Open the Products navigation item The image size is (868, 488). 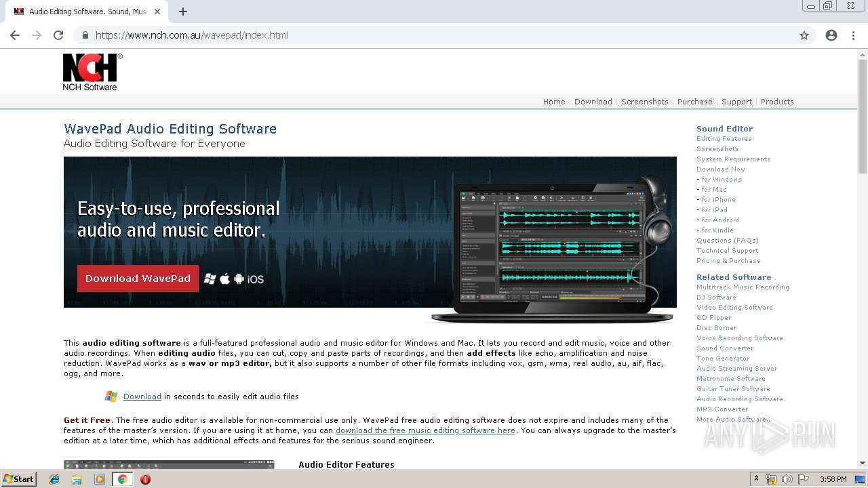(777, 102)
